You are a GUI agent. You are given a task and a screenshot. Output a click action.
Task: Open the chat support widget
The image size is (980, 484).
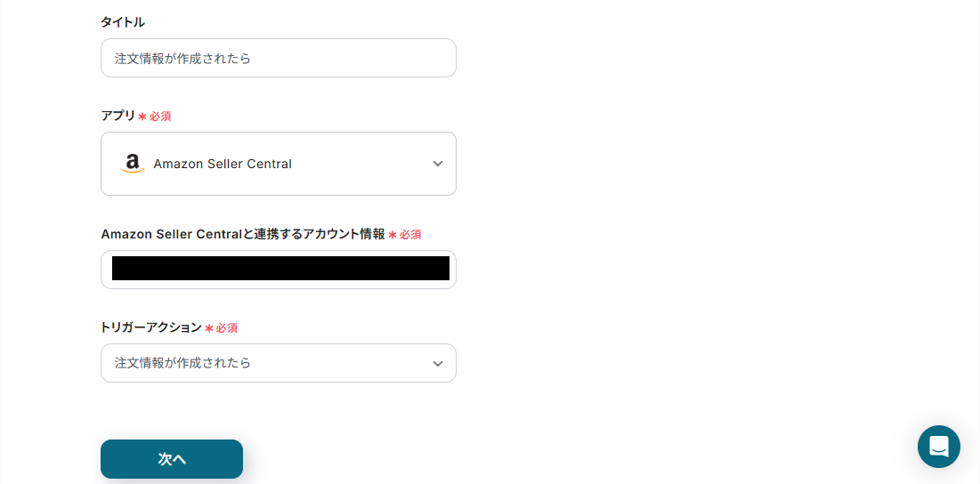click(x=938, y=447)
